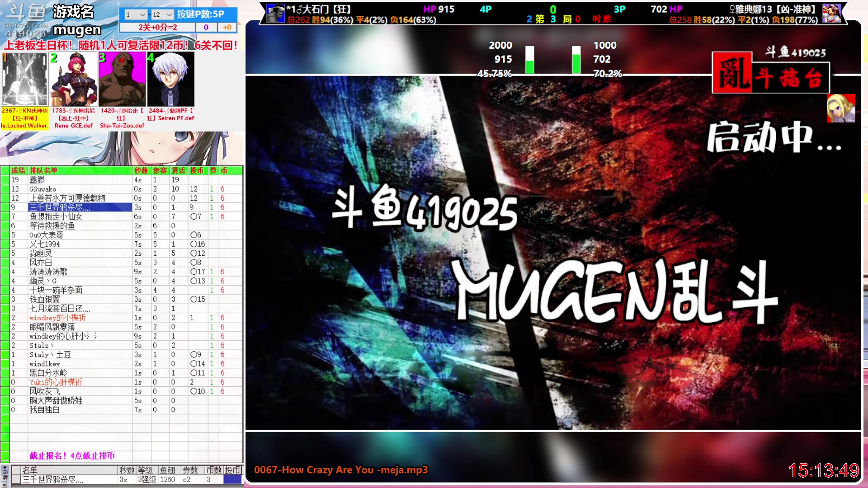Click the 按键P数:5P button
The image size is (868, 488).
coord(200,14)
